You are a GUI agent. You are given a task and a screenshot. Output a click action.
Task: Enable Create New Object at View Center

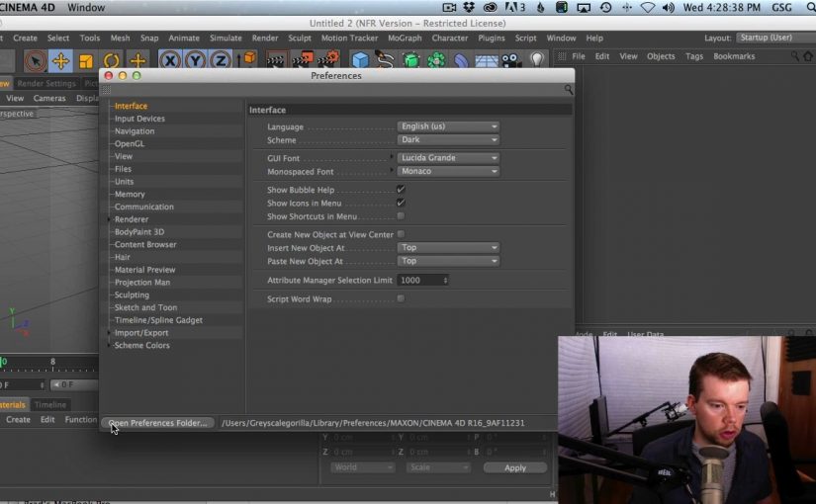click(x=401, y=234)
